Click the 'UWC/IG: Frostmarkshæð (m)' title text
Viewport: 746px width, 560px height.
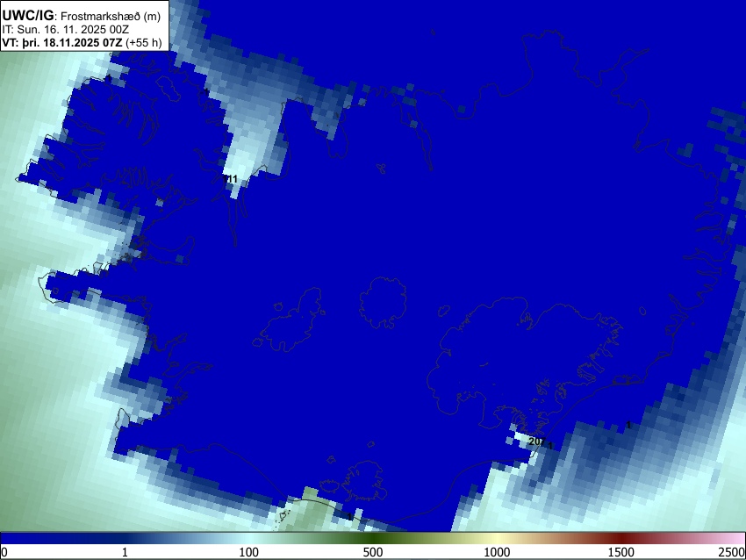coord(82,16)
